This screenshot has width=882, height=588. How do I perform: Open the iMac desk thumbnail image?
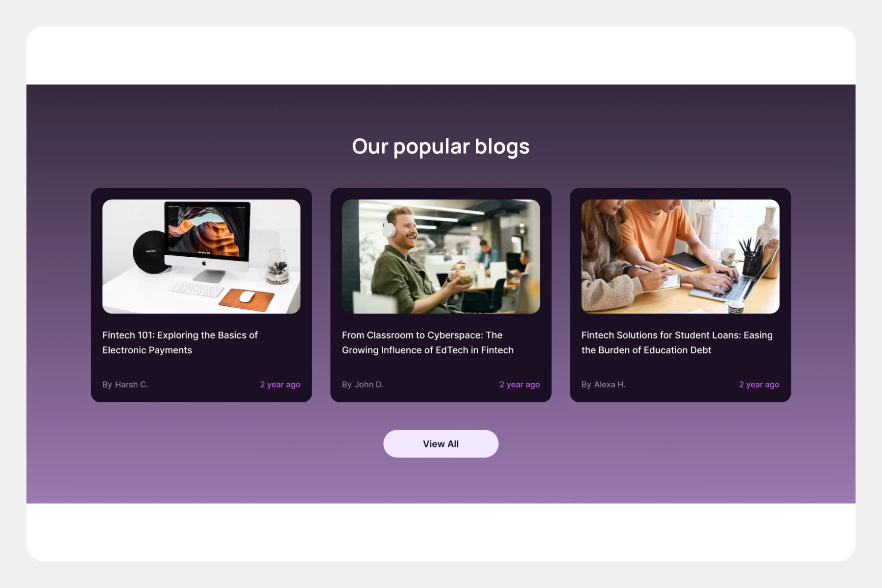tap(201, 256)
